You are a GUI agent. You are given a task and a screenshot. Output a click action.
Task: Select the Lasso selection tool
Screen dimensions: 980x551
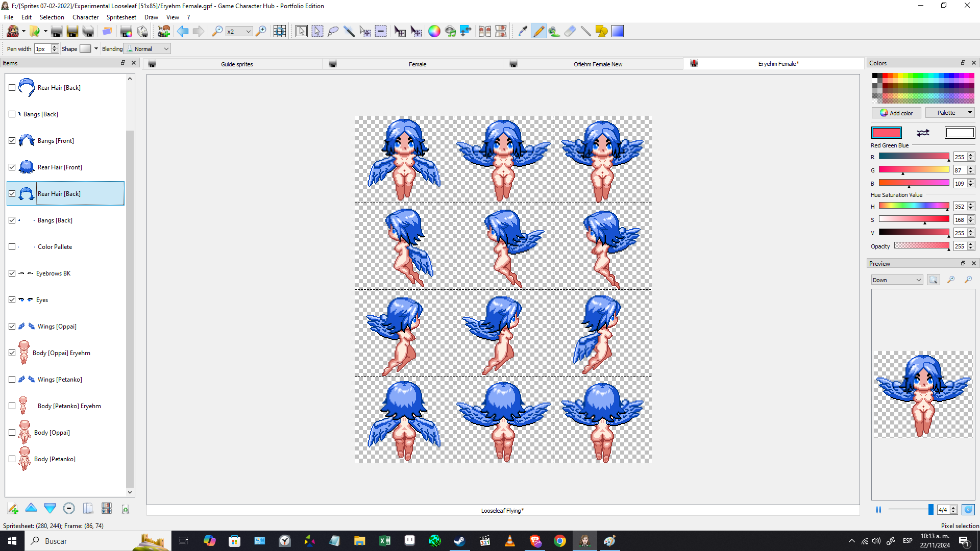333,31
